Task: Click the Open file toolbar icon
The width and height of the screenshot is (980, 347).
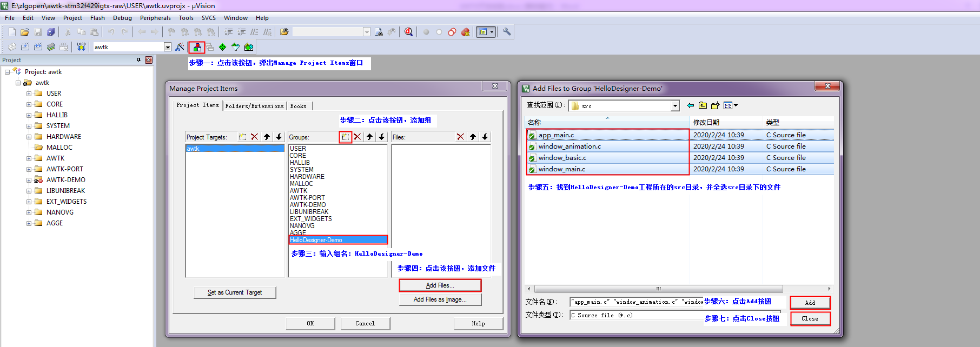Action: point(25,32)
